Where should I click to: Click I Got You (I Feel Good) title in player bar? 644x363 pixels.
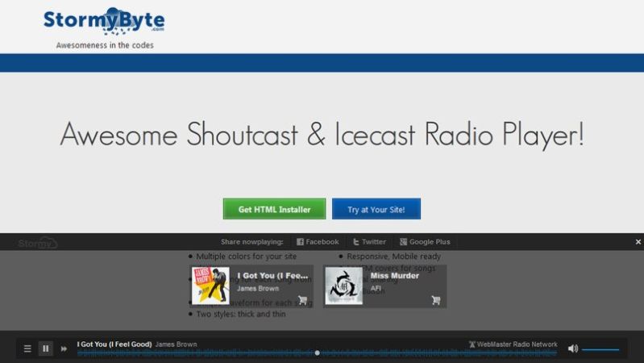point(114,344)
